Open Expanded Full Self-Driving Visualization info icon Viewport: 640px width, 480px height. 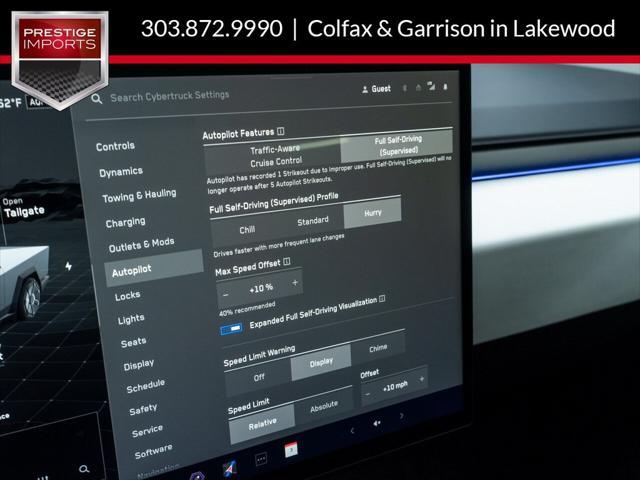click(x=382, y=298)
